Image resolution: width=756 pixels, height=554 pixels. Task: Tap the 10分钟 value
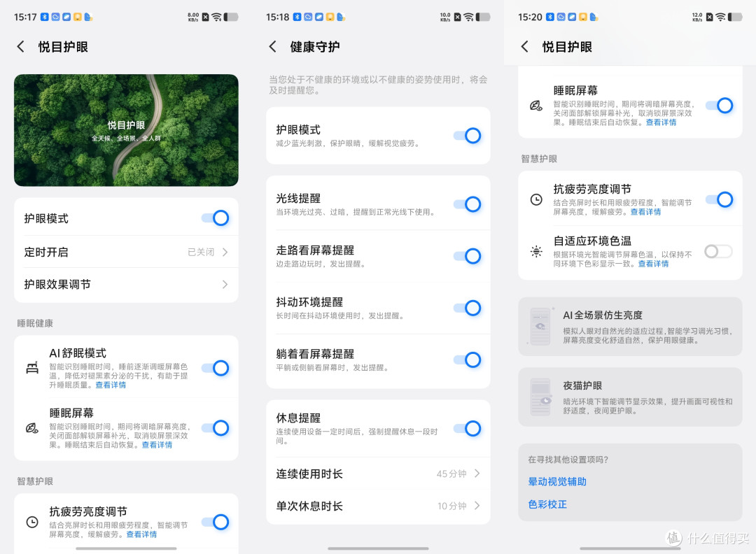tap(452, 506)
